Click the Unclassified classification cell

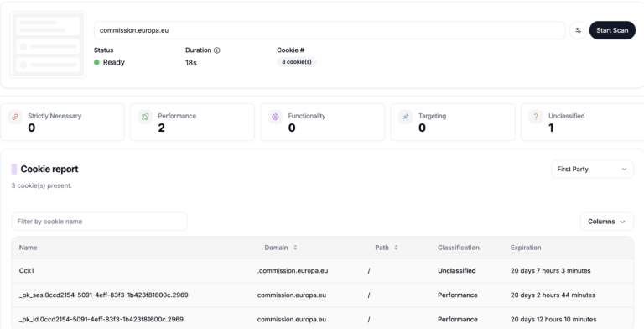457,270
